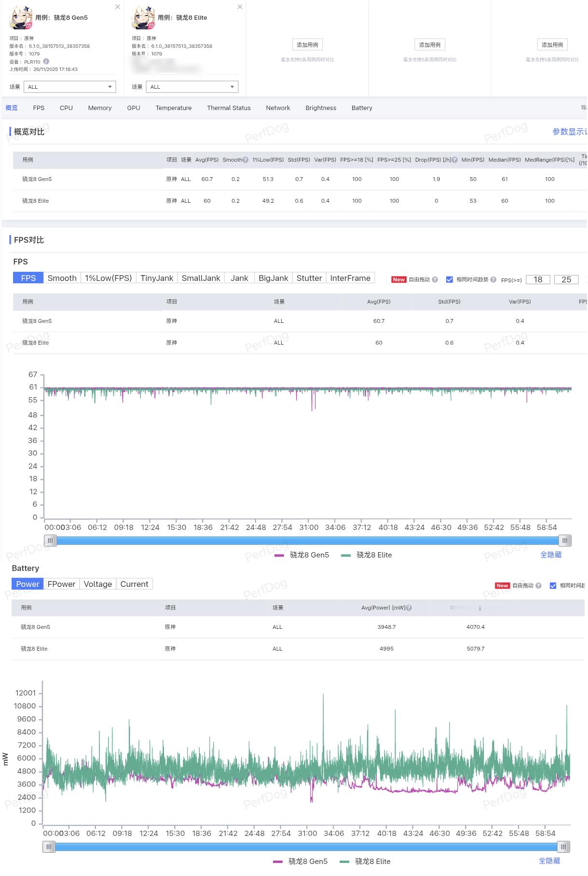
Task: Click help icon next to 自由拖动 in Battery section
Action: [538, 585]
